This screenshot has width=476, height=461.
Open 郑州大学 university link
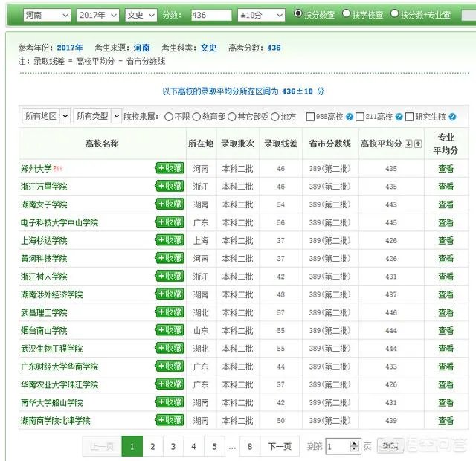click(x=36, y=168)
